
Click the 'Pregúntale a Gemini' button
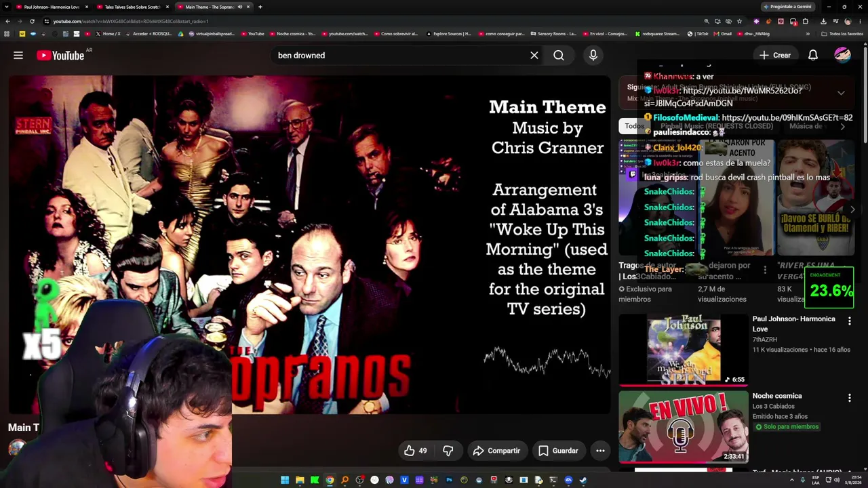pyautogui.click(x=787, y=7)
